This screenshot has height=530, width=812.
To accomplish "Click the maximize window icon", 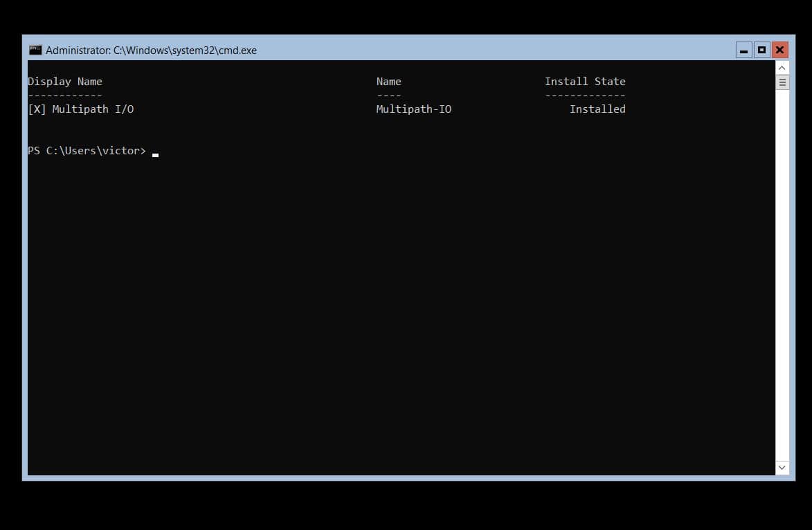I will click(761, 49).
